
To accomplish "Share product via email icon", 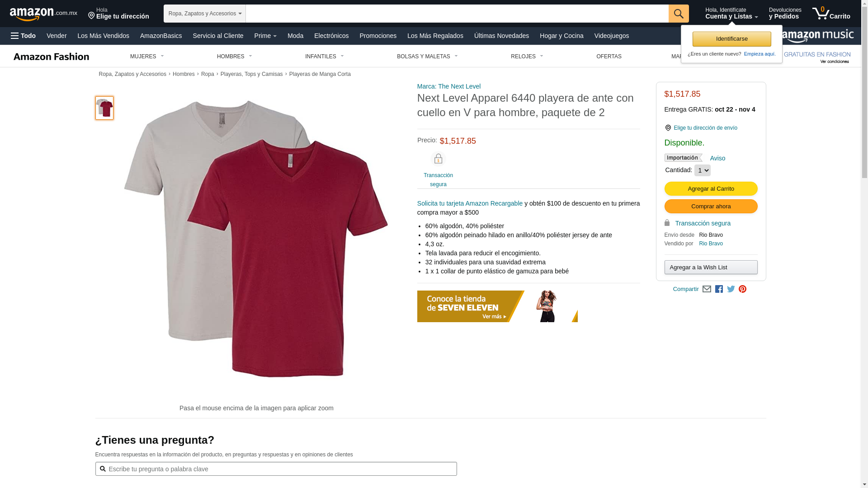I will pyautogui.click(x=707, y=289).
